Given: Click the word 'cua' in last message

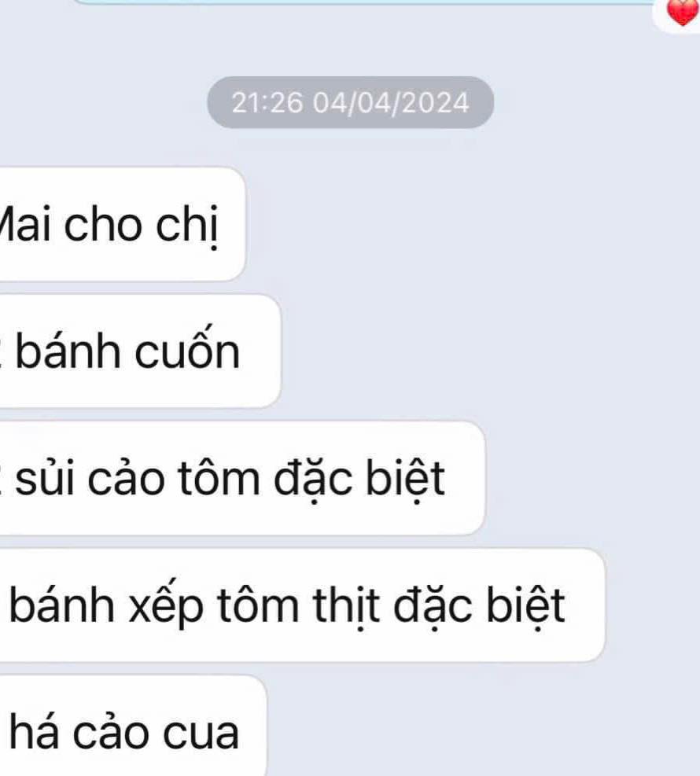Looking at the screenshot, I should pos(201,734).
